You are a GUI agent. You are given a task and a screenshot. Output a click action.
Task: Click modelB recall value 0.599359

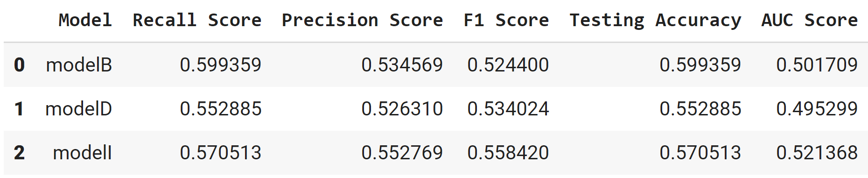pyautogui.click(x=221, y=65)
